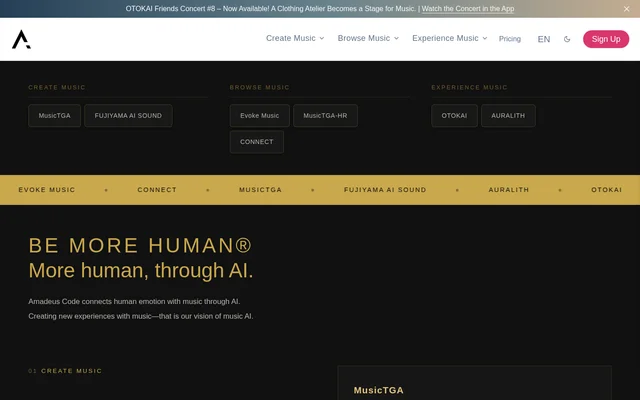Select AURALITH in the gold ticker
This screenshot has height=400, width=640.
pyautogui.click(x=509, y=190)
